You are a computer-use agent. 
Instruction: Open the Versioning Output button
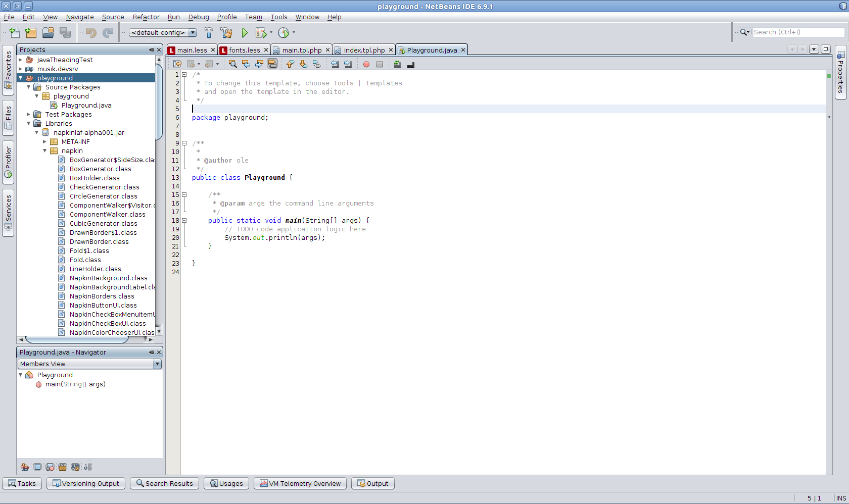coord(86,483)
